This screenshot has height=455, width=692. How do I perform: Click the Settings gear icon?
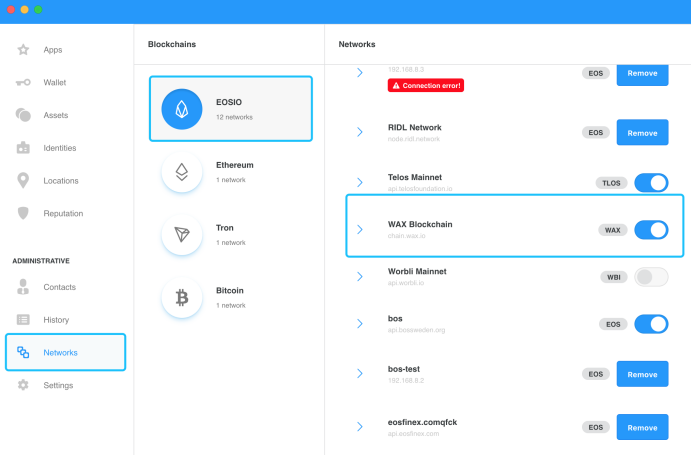(23, 385)
